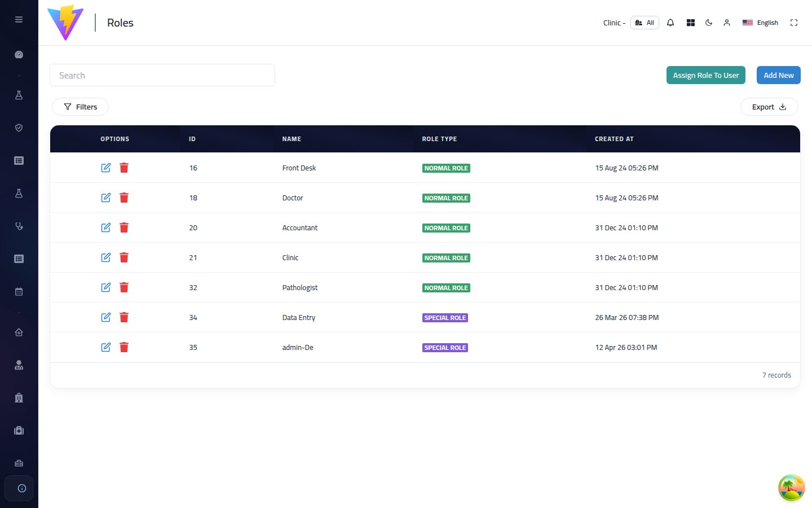This screenshot has height=508, width=812.
Task: Open the Clinic All selector dropdown
Action: [x=645, y=23]
